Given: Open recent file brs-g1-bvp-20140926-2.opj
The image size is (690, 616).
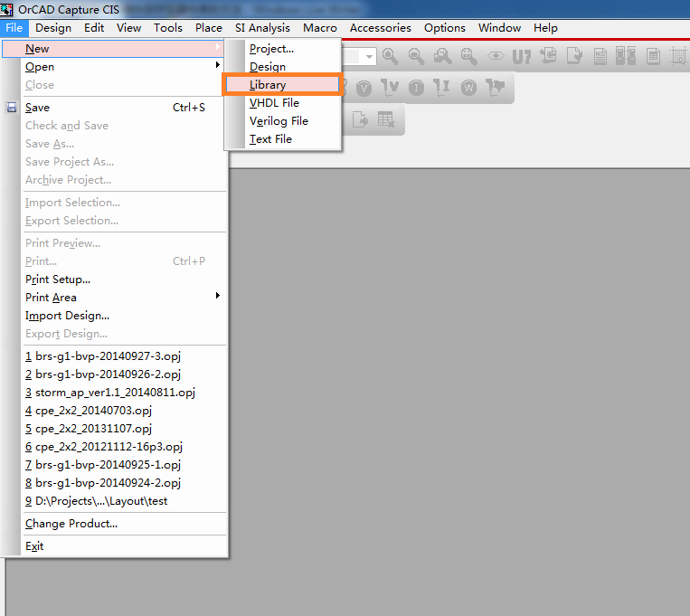Looking at the screenshot, I should pos(115,374).
